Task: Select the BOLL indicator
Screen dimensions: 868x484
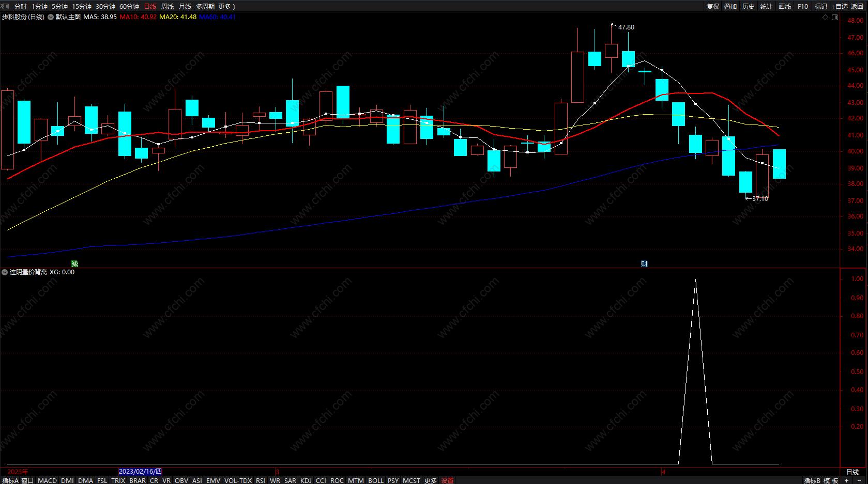Action: [376, 480]
